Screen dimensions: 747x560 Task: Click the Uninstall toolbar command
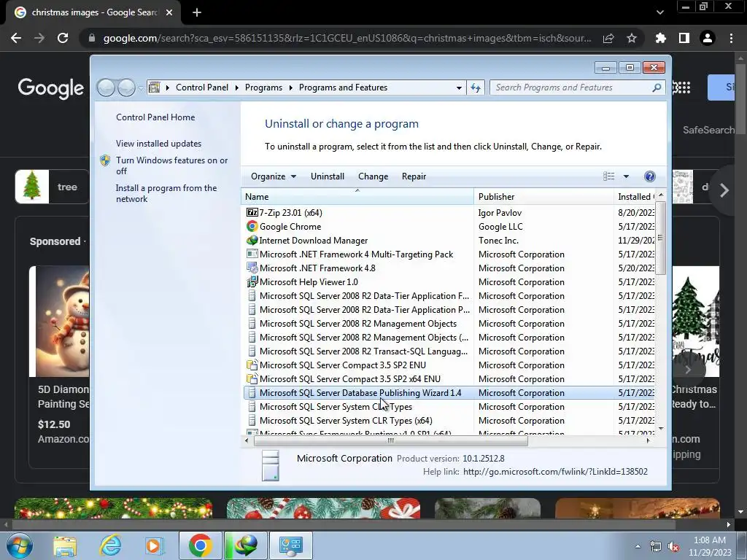(x=328, y=176)
